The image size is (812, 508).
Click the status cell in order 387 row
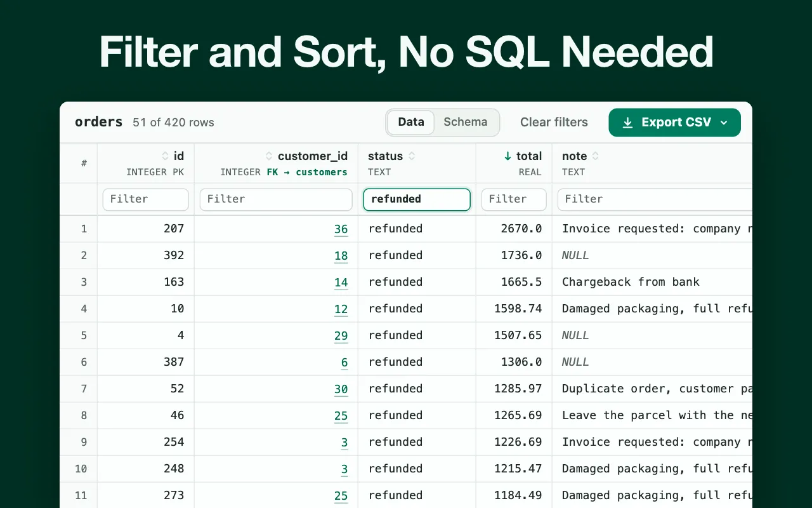click(x=417, y=362)
